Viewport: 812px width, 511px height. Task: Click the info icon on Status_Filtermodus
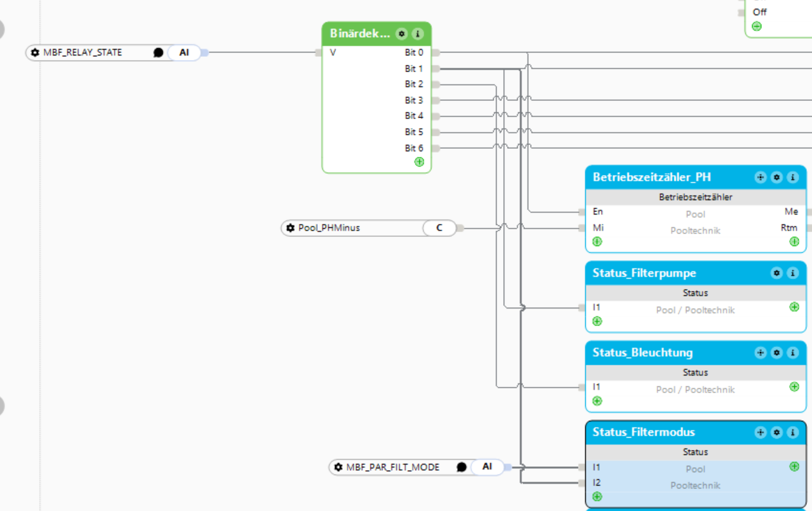pos(793,432)
